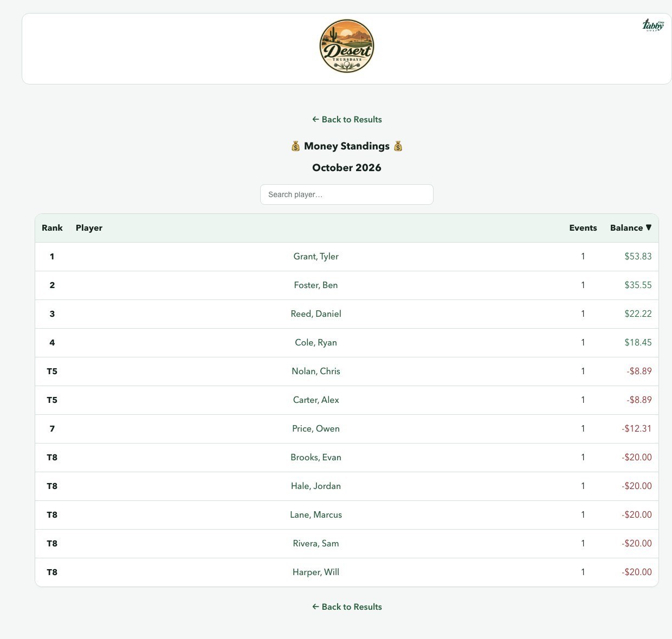Open player Price, Owen
Viewport: 672px width, 639px height.
pyautogui.click(x=316, y=429)
